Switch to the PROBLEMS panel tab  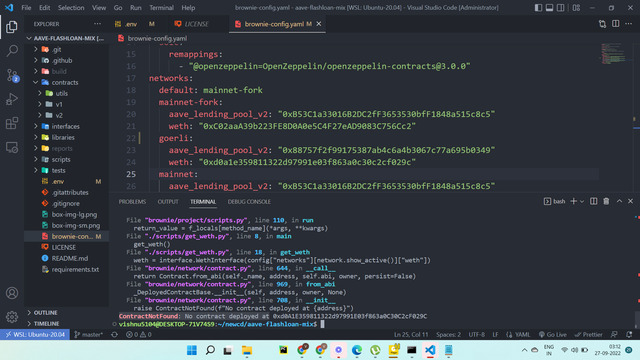point(132,202)
